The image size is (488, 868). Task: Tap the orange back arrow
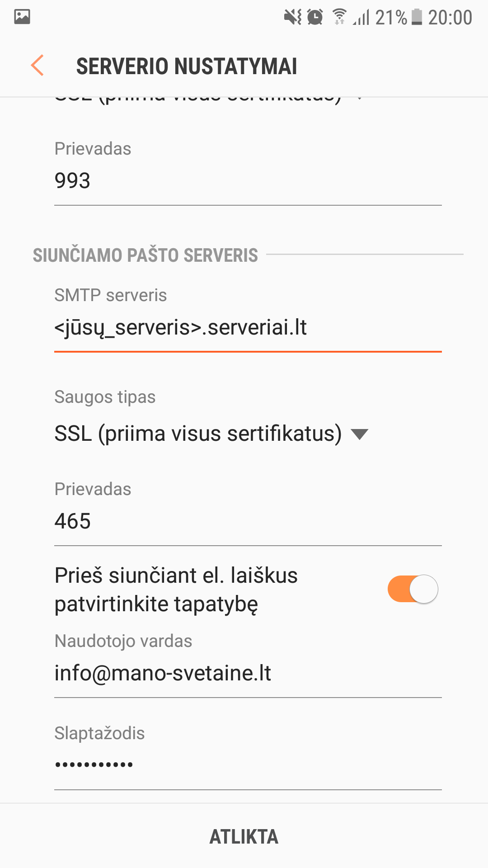tap(38, 66)
